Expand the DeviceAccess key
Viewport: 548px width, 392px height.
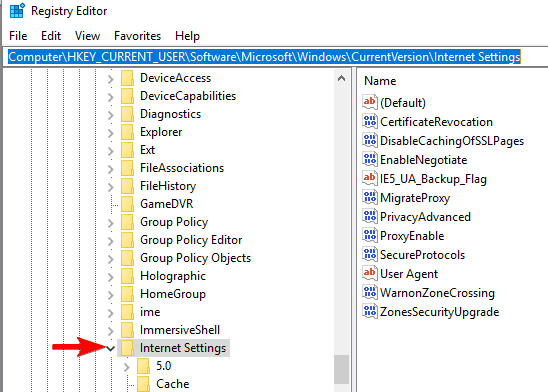coord(110,79)
